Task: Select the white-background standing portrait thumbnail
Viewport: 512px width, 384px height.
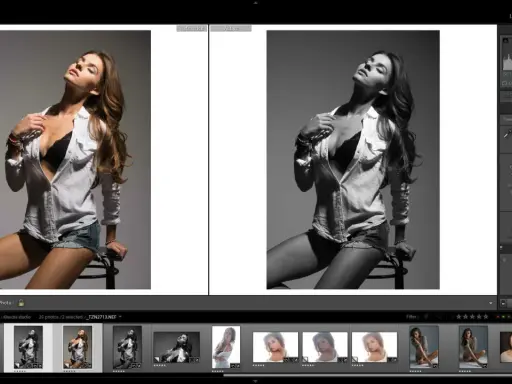Action: (x=226, y=347)
